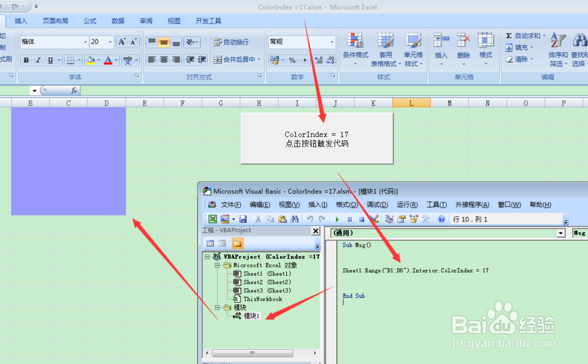Image resolution: width=588 pixels, height=364 pixels.
Task: Click the Toggle Folders icon in project panel
Action: pyautogui.click(x=238, y=243)
